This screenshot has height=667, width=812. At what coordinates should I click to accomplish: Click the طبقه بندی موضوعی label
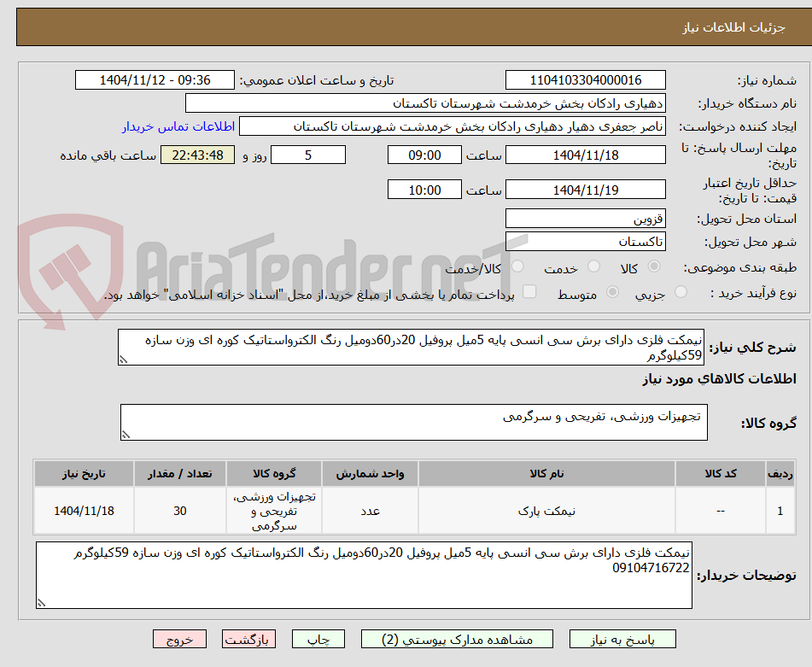point(740,267)
